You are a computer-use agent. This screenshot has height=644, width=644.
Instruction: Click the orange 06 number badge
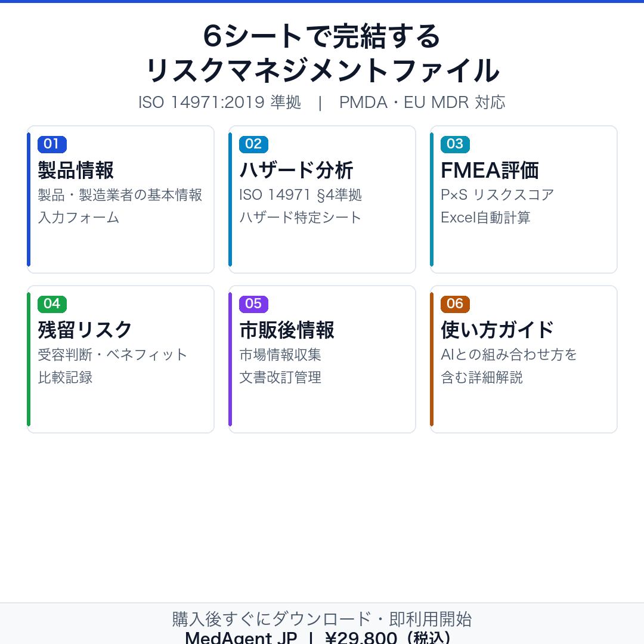[x=455, y=304]
